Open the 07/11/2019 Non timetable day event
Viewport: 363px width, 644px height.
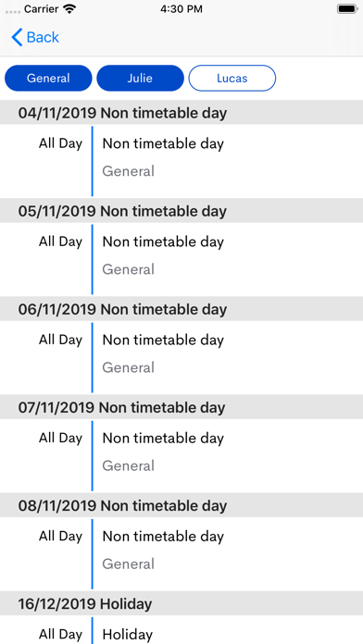(x=181, y=455)
